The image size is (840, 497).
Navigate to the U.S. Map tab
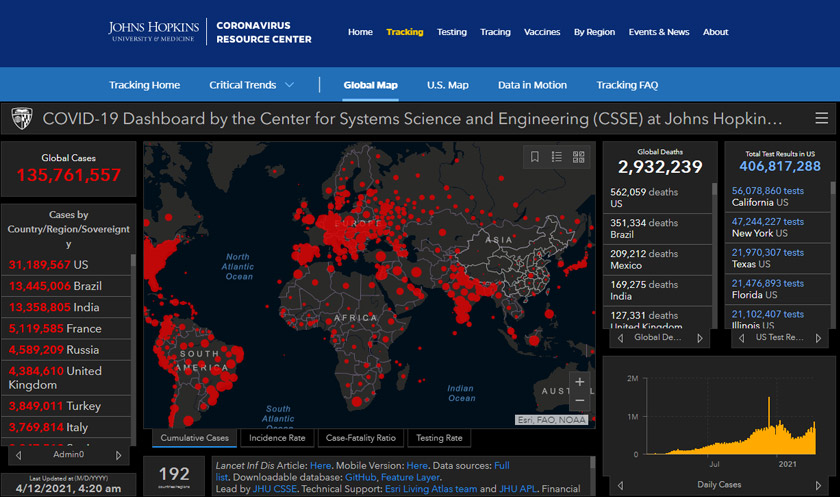click(447, 85)
